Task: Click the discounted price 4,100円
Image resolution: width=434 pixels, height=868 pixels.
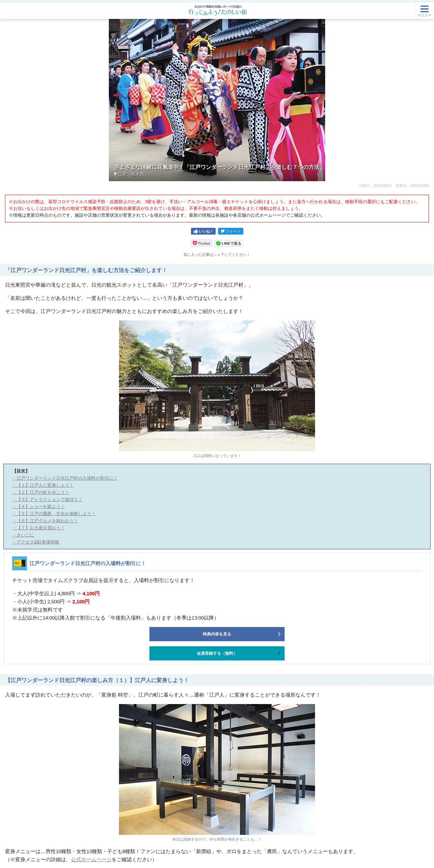Action: click(91, 594)
